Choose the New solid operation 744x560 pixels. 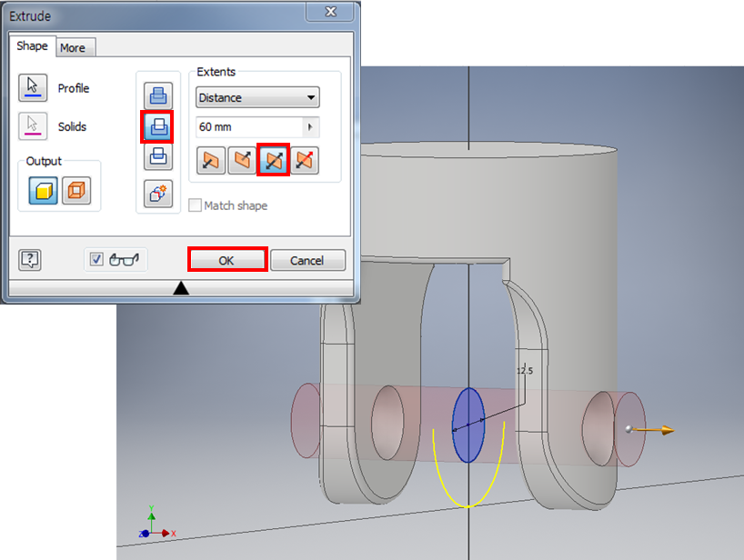pyautogui.click(x=158, y=194)
